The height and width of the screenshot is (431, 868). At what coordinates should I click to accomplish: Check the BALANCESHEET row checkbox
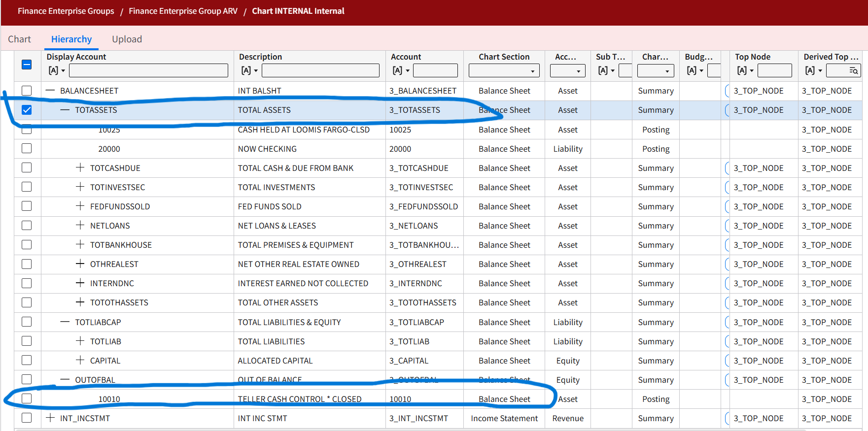[x=27, y=91]
